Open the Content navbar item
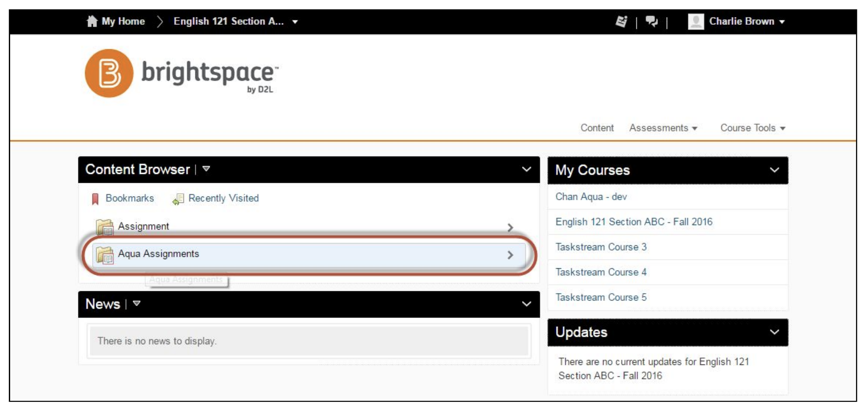 [597, 128]
